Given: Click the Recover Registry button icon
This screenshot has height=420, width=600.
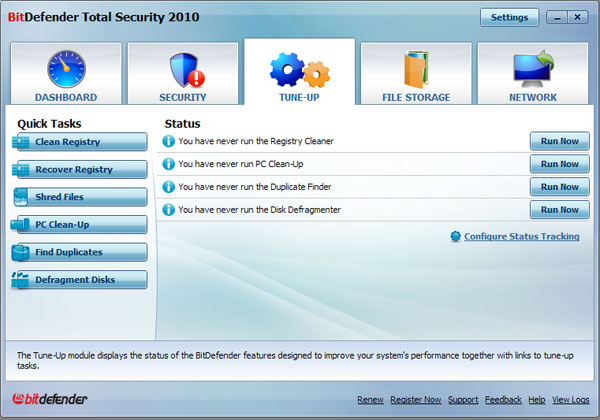Looking at the screenshot, I should tap(21, 169).
